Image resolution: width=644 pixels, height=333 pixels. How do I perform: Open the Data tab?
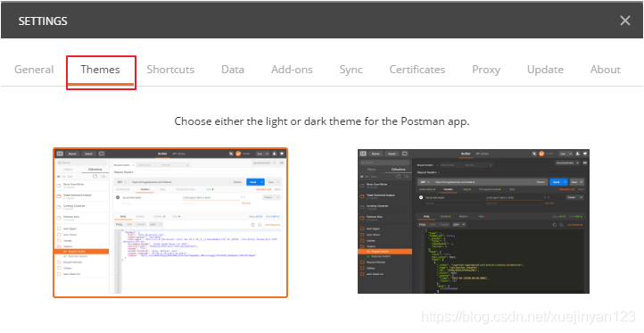point(233,70)
